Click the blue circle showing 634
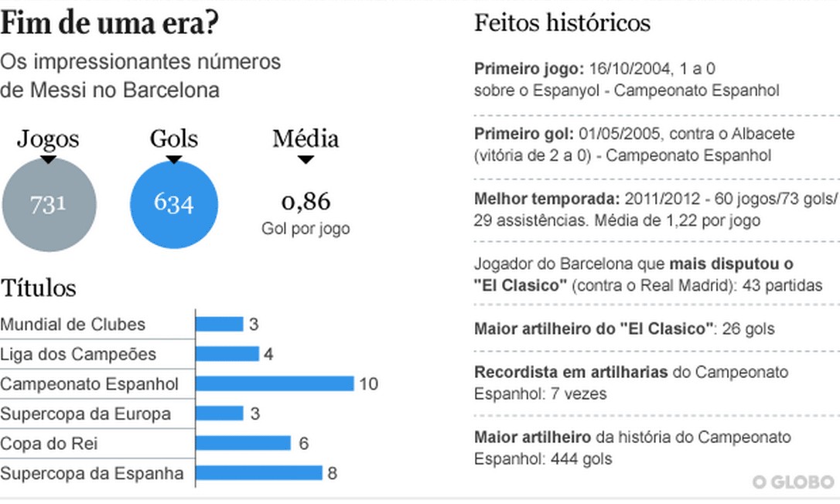 click(174, 205)
